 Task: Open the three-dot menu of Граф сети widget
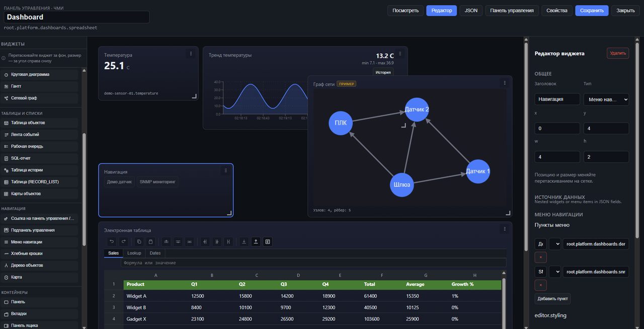pyautogui.click(x=505, y=83)
